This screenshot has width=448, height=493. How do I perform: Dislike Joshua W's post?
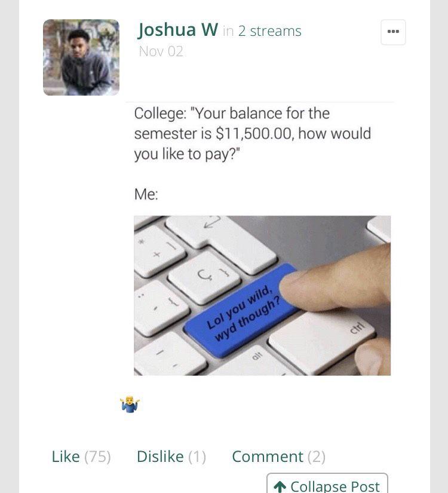tap(160, 457)
